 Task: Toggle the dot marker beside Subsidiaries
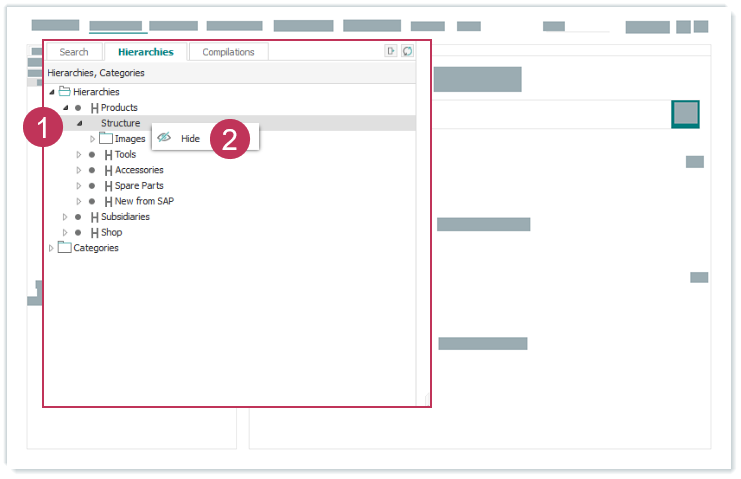pos(78,217)
